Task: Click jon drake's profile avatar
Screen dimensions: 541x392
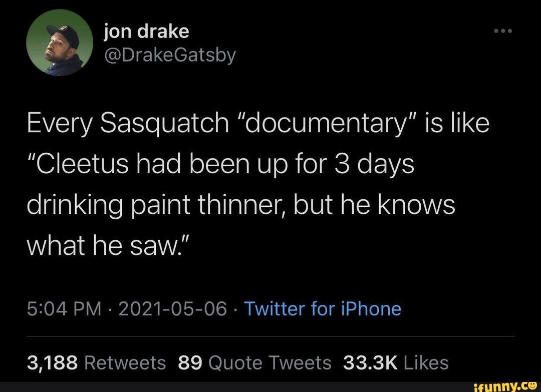Action: tap(60, 43)
